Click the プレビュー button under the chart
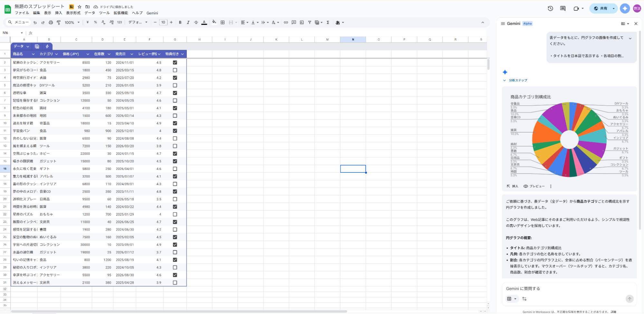This screenshot has width=644, height=314. (534, 186)
